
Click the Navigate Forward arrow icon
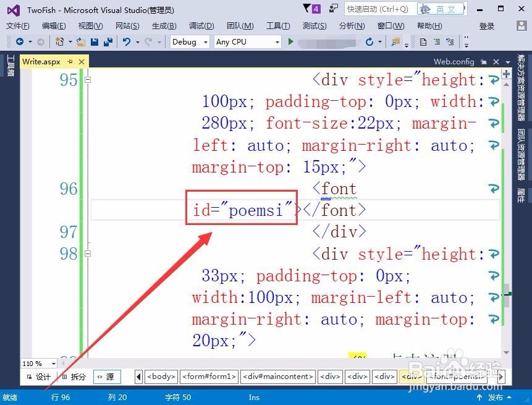click(40, 42)
